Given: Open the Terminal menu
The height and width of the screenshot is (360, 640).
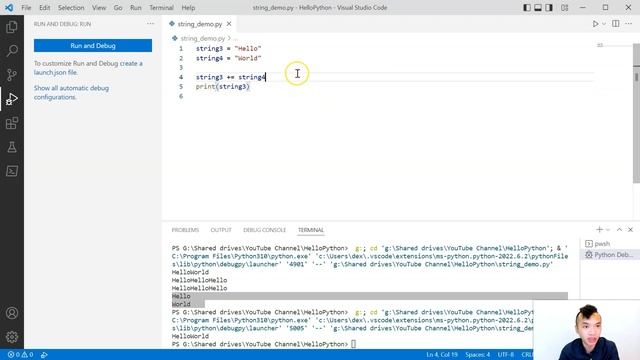Looking at the screenshot, I should (x=161, y=8).
